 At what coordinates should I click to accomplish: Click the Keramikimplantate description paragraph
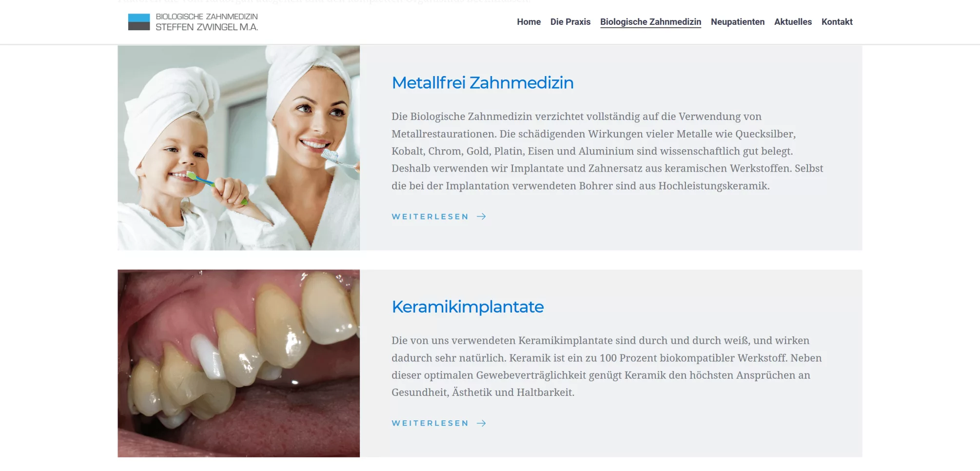pyautogui.click(x=607, y=366)
